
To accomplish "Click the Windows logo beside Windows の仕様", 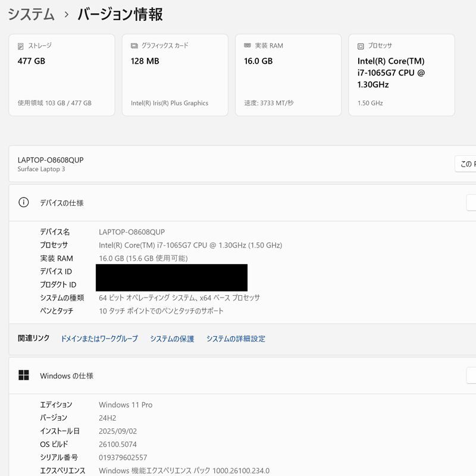I will (24, 375).
